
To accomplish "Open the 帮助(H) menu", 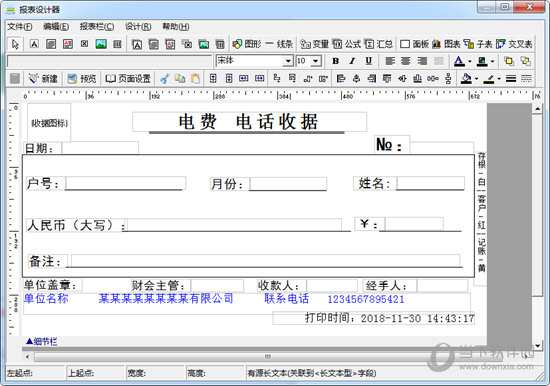I will click(176, 27).
